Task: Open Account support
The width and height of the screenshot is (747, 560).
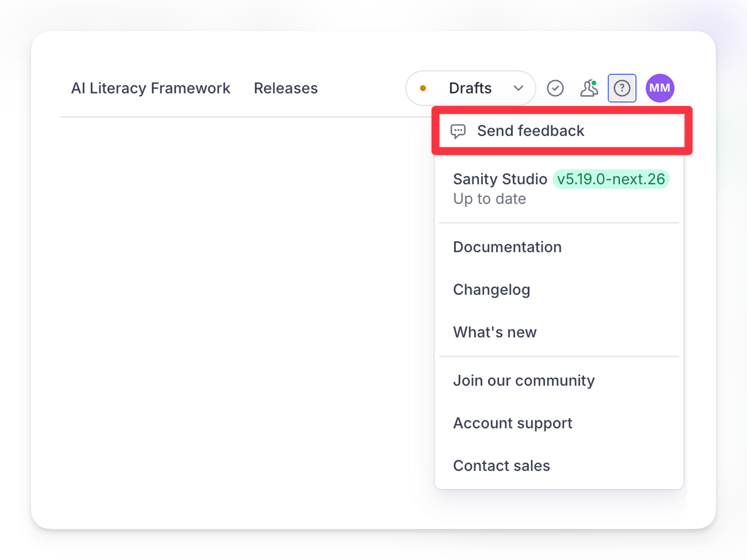Action: (x=513, y=423)
